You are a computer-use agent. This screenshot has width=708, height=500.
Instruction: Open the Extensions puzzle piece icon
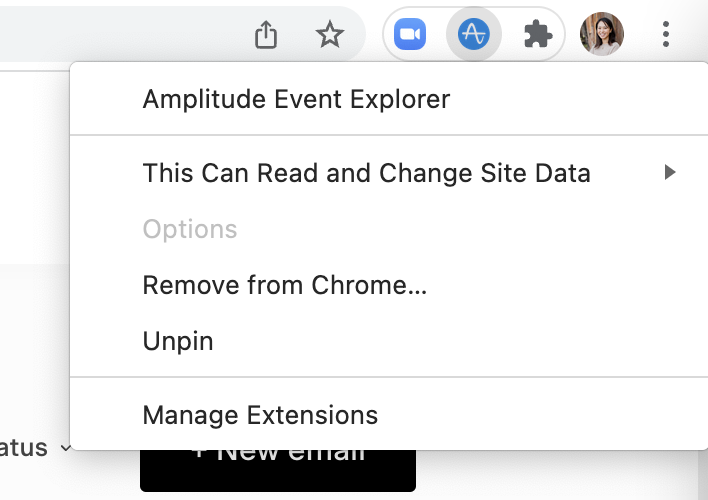point(537,35)
